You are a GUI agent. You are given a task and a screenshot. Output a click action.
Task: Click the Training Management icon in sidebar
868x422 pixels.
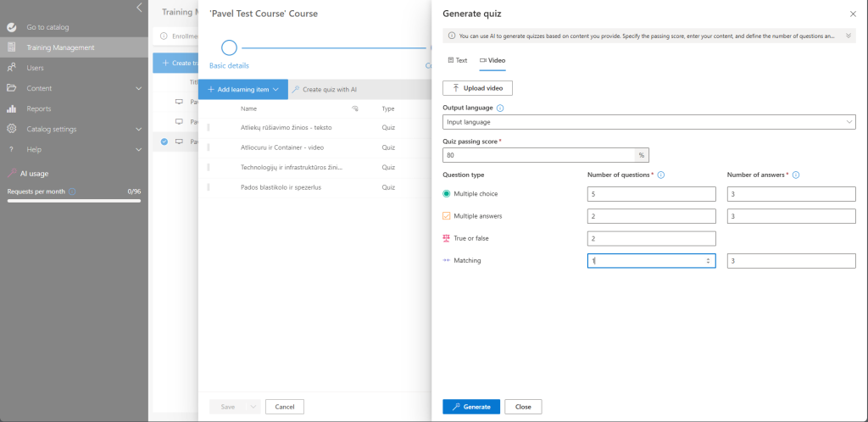(x=11, y=47)
